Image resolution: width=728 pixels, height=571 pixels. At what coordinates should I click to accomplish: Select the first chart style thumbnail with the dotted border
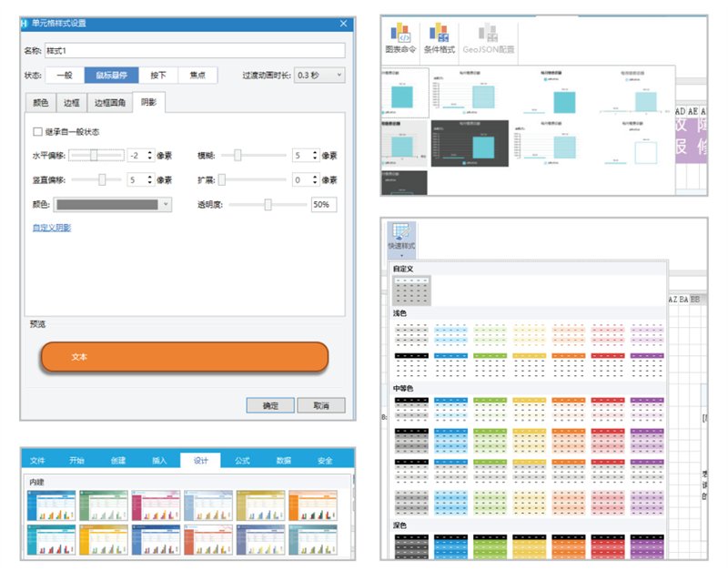(405, 93)
